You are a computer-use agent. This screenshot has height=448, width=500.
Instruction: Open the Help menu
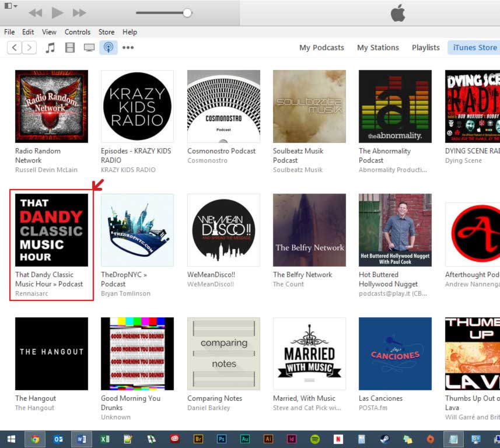click(x=130, y=32)
